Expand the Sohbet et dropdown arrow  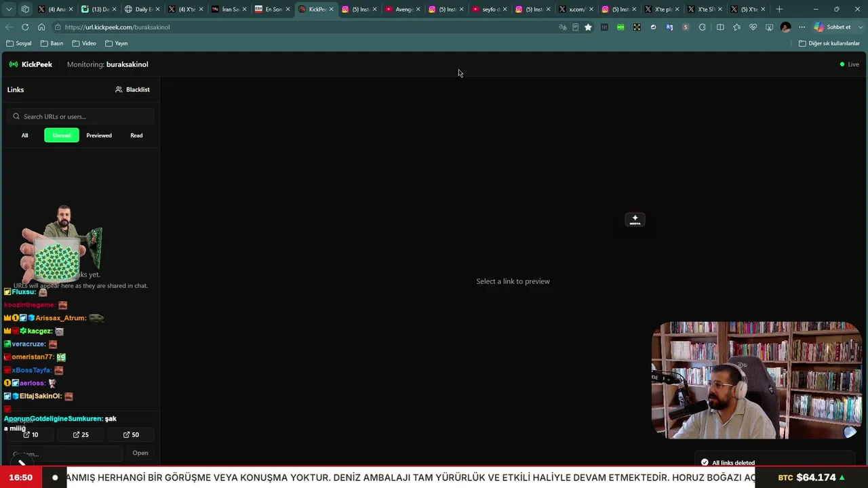[861, 27]
